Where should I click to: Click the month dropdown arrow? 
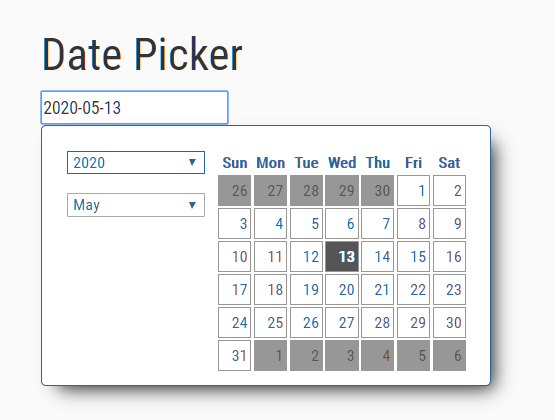pos(192,205)
